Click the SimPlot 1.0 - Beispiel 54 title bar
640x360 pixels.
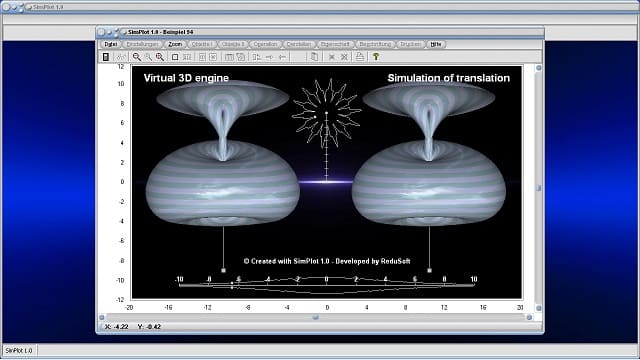320,32
